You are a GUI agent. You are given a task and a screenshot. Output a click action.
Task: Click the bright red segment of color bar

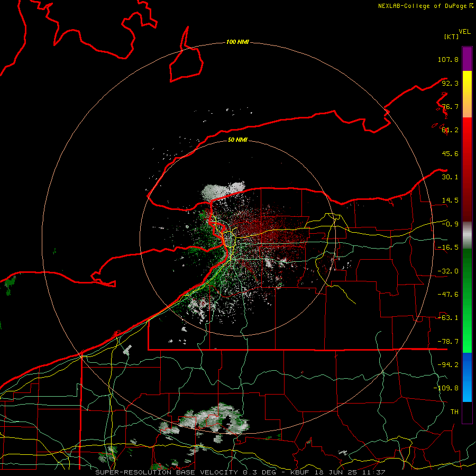point(467,134)
